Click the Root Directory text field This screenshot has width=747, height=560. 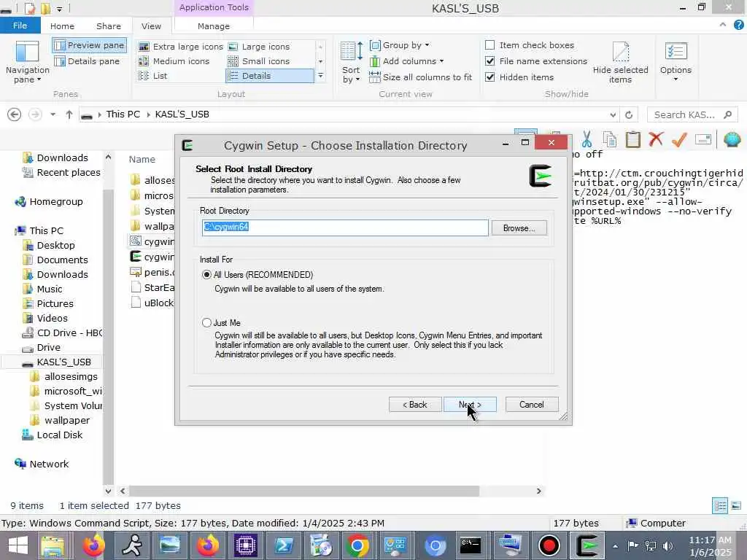[x=345, y=227]
